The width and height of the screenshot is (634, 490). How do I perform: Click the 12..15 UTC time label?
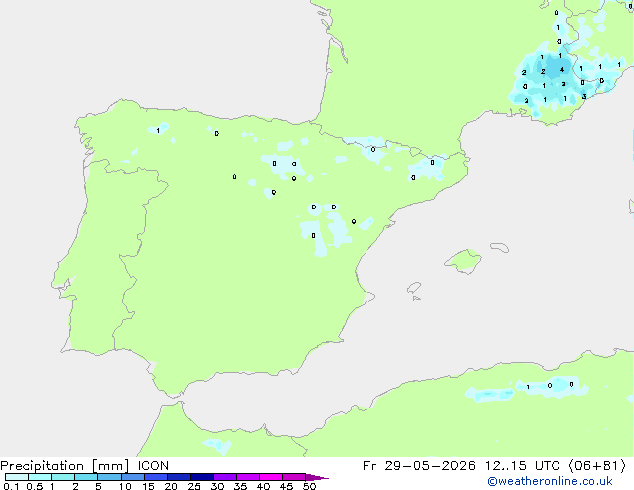(522, 466)
